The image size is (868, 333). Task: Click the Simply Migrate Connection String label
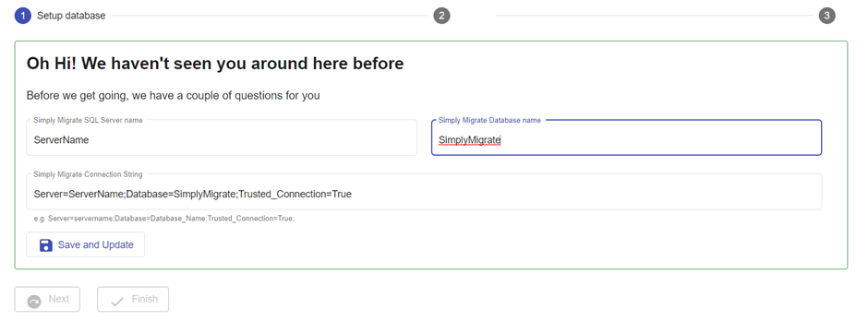click(88, 174)
